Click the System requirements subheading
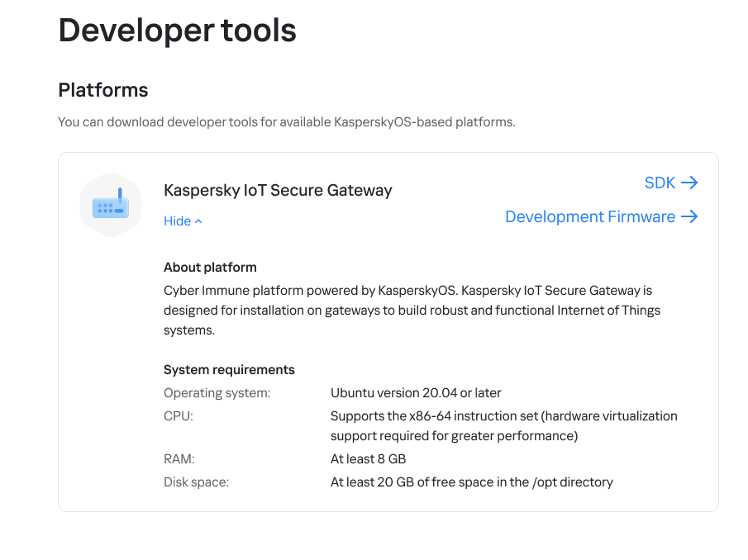This screenshot has width=748, height=560. [x=229, y=369]
